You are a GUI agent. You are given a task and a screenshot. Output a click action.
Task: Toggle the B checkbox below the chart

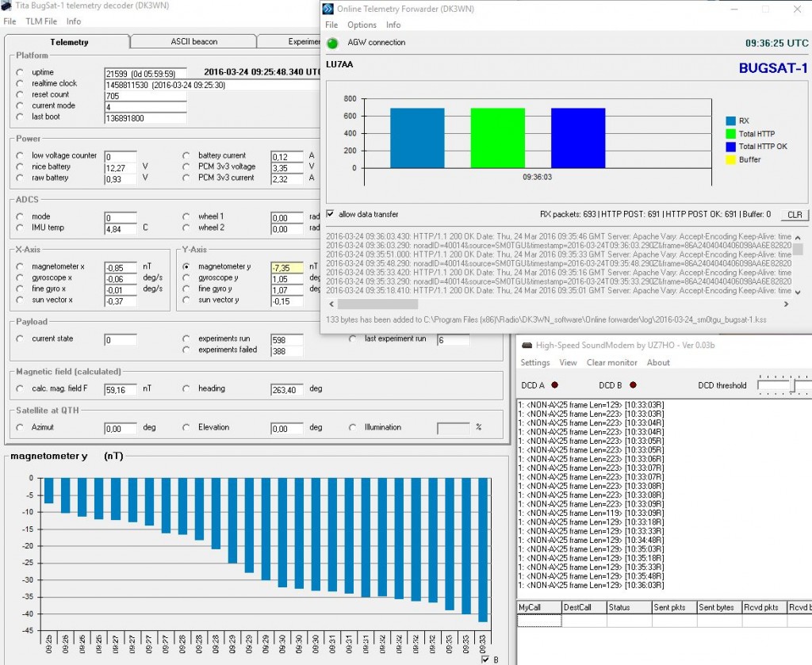click(x=485, y=659)
